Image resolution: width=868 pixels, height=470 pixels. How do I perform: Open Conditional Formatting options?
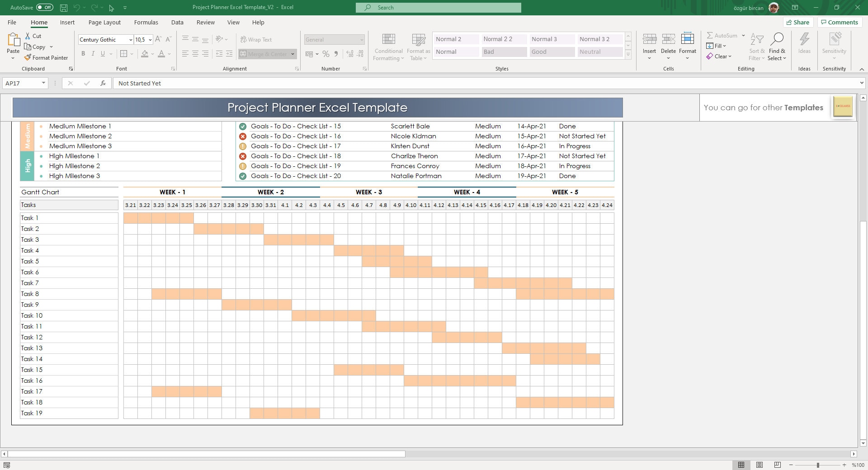click(388, 47)
